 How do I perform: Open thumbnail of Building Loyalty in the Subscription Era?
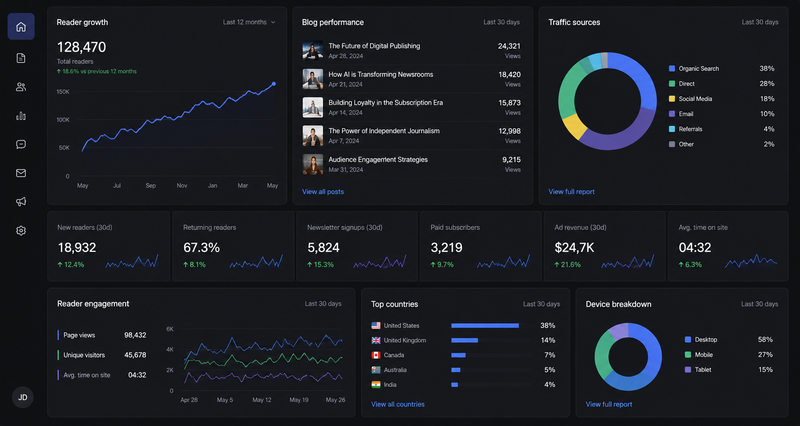click(313, 108)
